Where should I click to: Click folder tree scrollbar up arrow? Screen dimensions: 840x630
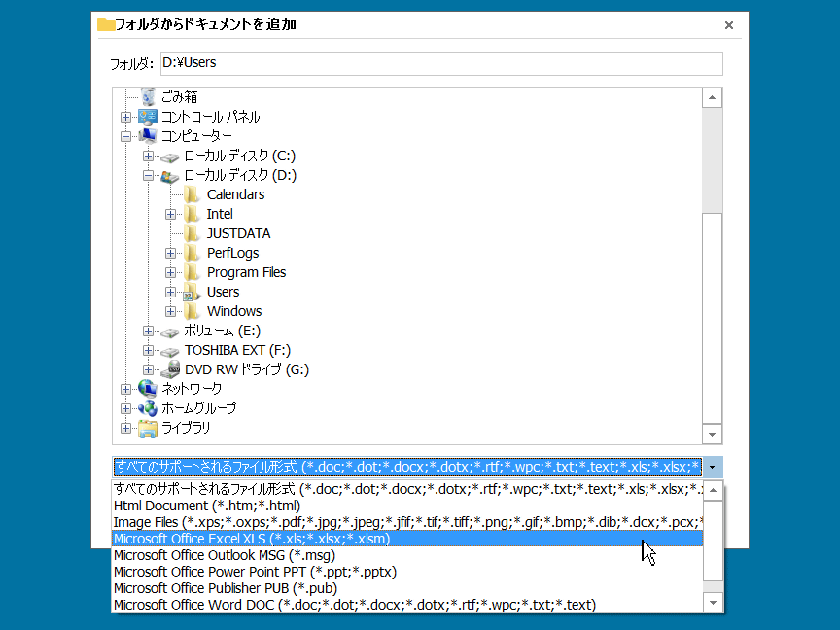point(712,97)
